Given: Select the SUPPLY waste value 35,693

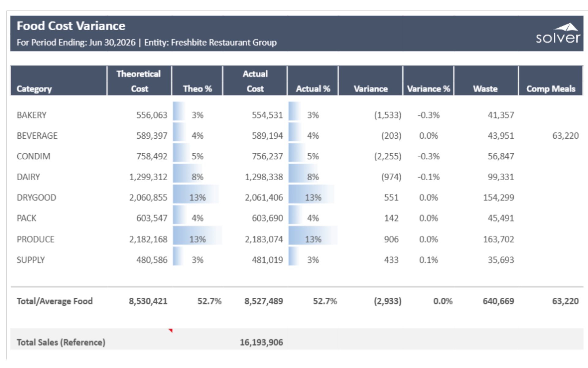Looking at the screenshot, I should click(x=501, y=260).
